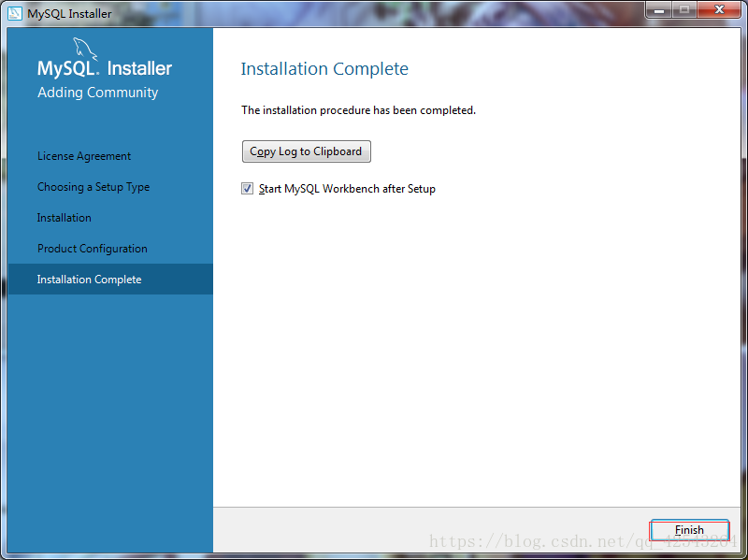Screen dimensions: 748x560
Task: Select the Installation Complete sidebar step
Action: click(110, 279)
